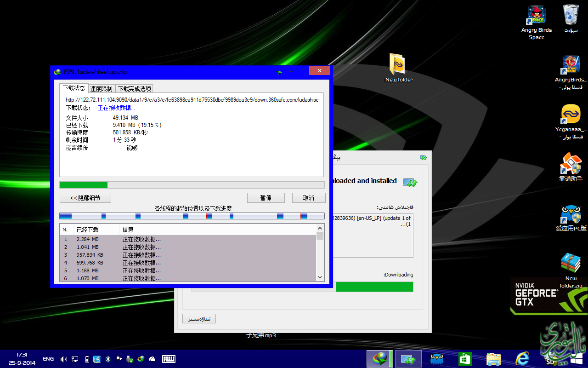
Task: Click the N. column header
Action: (67, 230)
